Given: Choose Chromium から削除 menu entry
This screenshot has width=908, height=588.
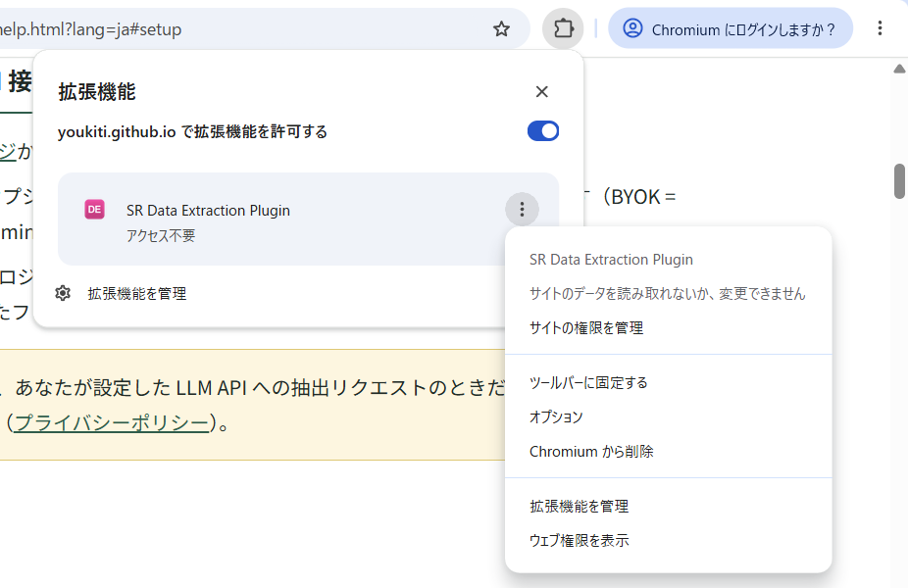Looking at the screenshot, I should 669,452.
